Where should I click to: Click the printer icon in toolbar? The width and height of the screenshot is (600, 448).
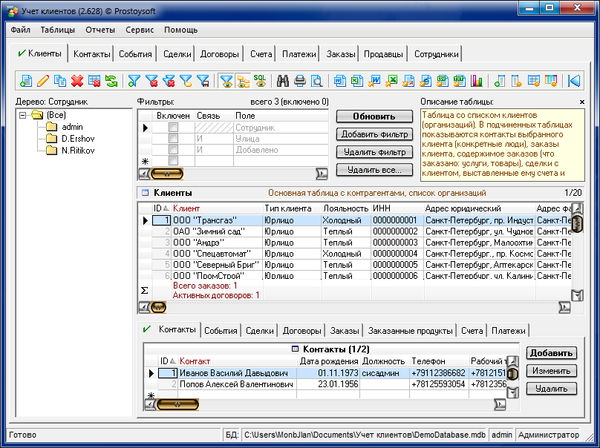pyautogui.click(x=299, y=80)
